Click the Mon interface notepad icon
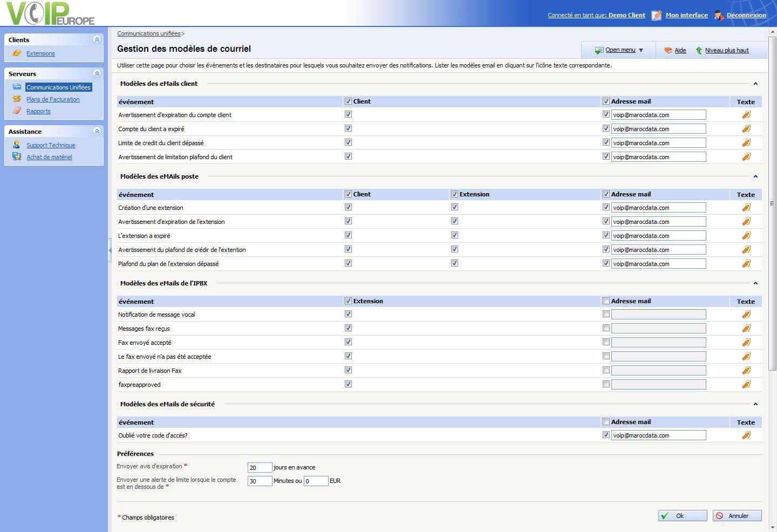The height and width of the screenshot is (532, 777). pyautogui.click(x=656, y=15)
